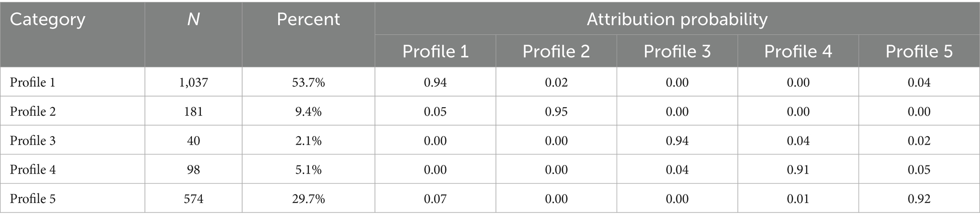Image resolution: width=980 pixels, height=221 pixels.
Task: Select the N column header
Action: pyautogui.click(x=193, y=20)
